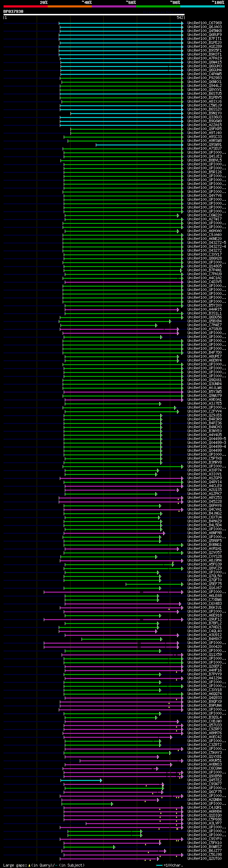Select label UniRef100_B3QSL4

pyautogui.click(x=204, y=718)
